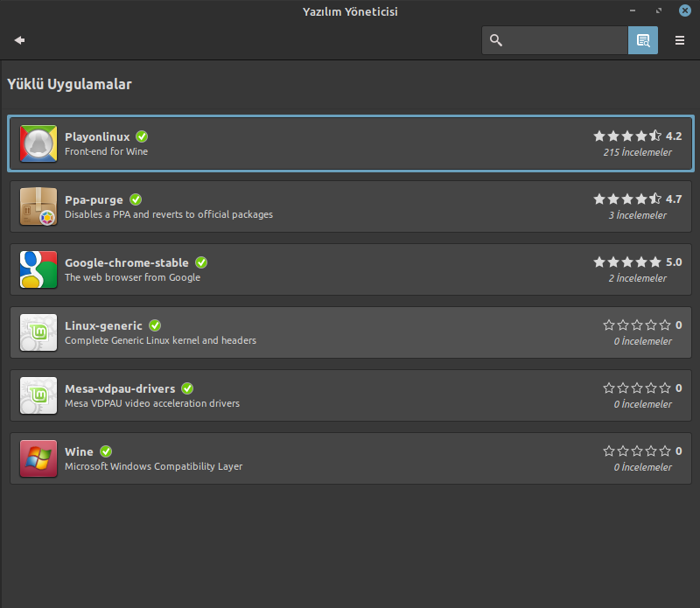The image size is (700, 608).
Task: Click installed checkmark next to Mesa-vdpau-drivers
Action: click(187, 388)
